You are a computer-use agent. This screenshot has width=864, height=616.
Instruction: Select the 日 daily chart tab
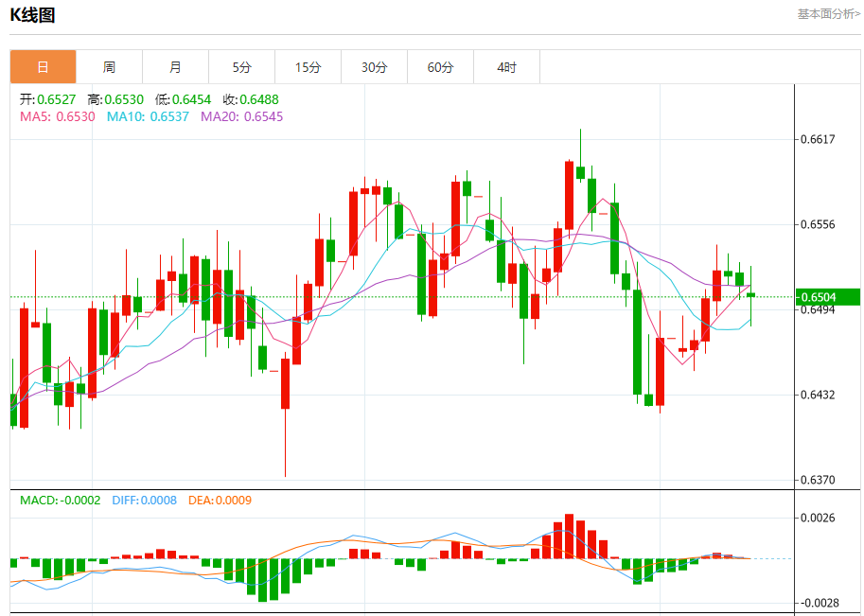point(43,67)
